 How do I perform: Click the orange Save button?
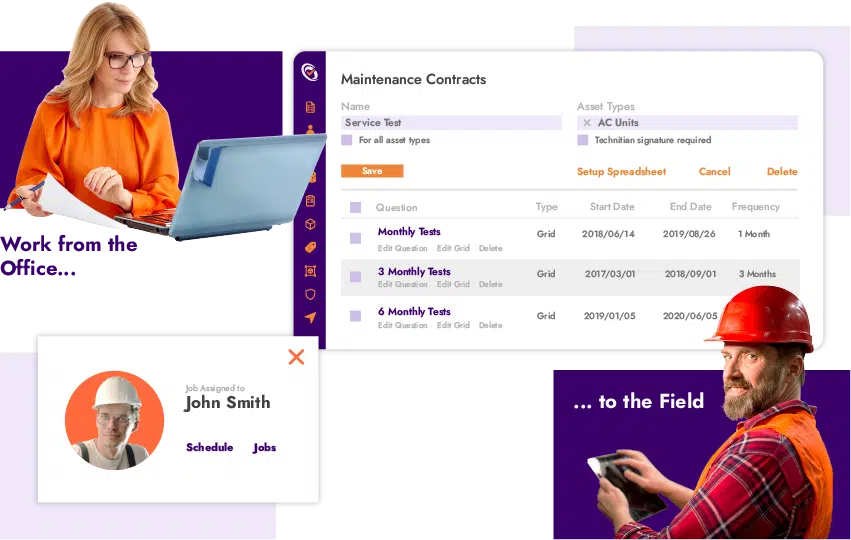[372, 171]
